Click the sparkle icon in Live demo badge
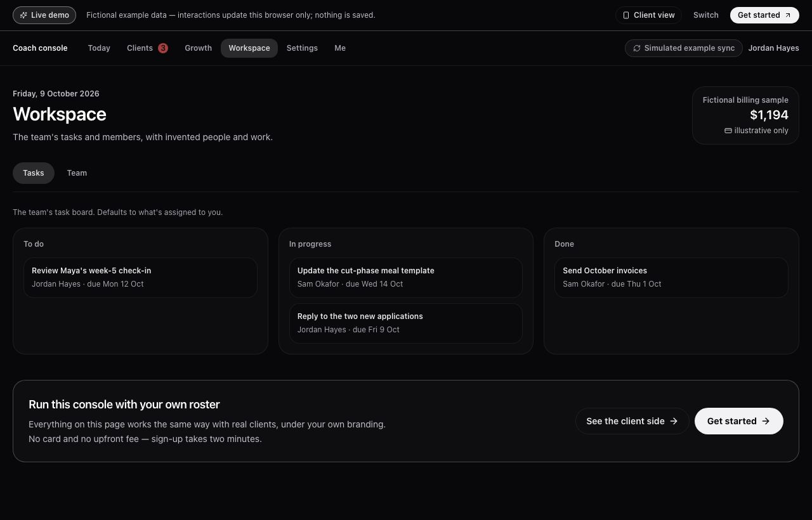Viewport: 812px width, 520px height. [23, 15]
